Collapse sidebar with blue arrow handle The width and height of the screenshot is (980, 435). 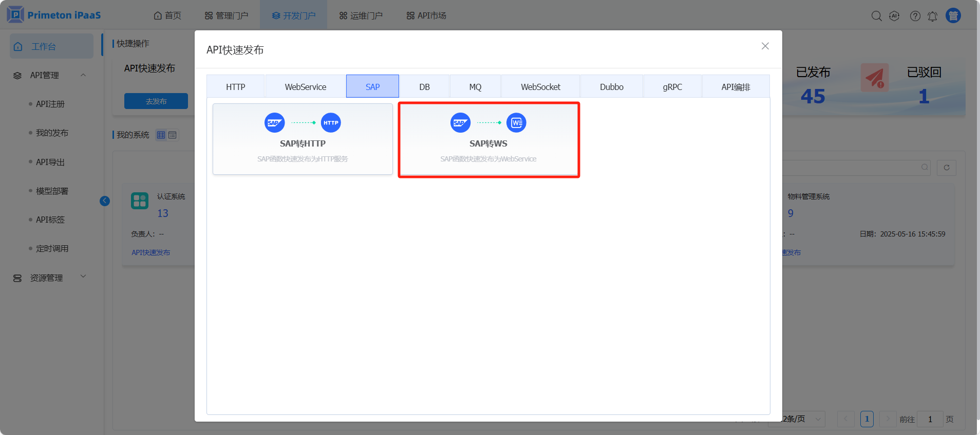pyautogui.click(x=105, y=201)
